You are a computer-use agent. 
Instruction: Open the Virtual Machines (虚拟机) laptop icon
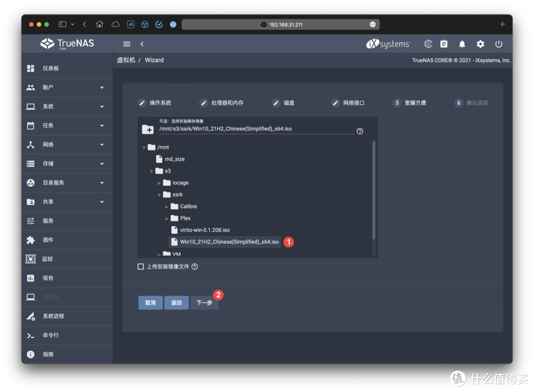tap(31, 297)
